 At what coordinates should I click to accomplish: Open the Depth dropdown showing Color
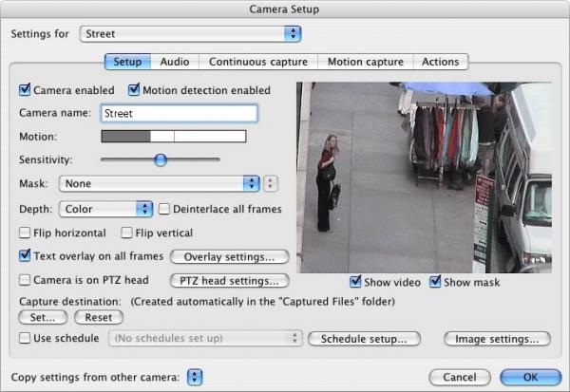105,209
